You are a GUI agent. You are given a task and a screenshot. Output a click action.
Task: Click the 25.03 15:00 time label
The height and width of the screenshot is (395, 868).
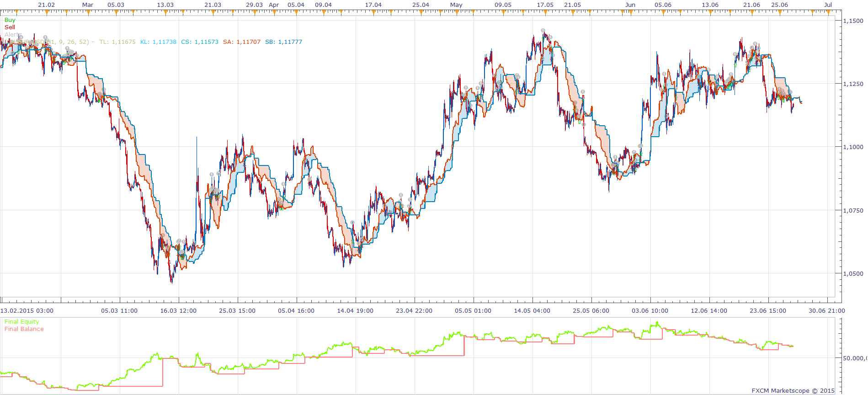tap(237, 311)
